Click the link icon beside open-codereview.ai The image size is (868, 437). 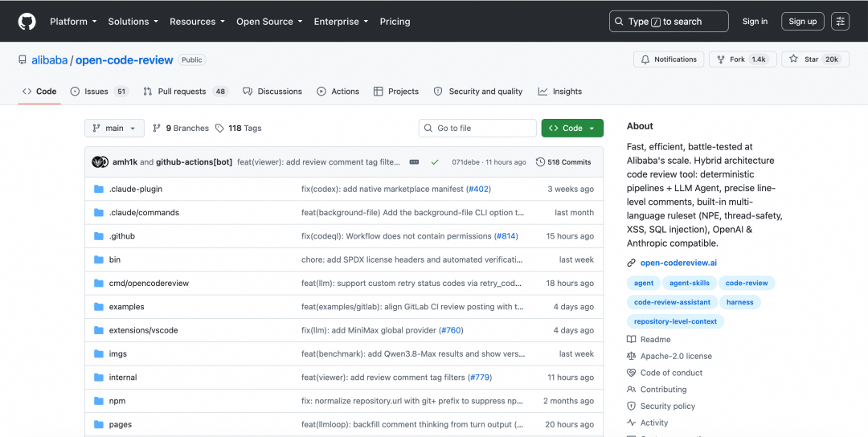[x=631, y=263]
